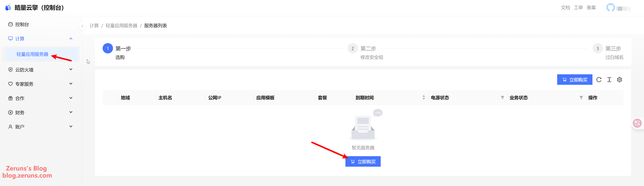Click the table refresh icon

(x=599, y=80)
